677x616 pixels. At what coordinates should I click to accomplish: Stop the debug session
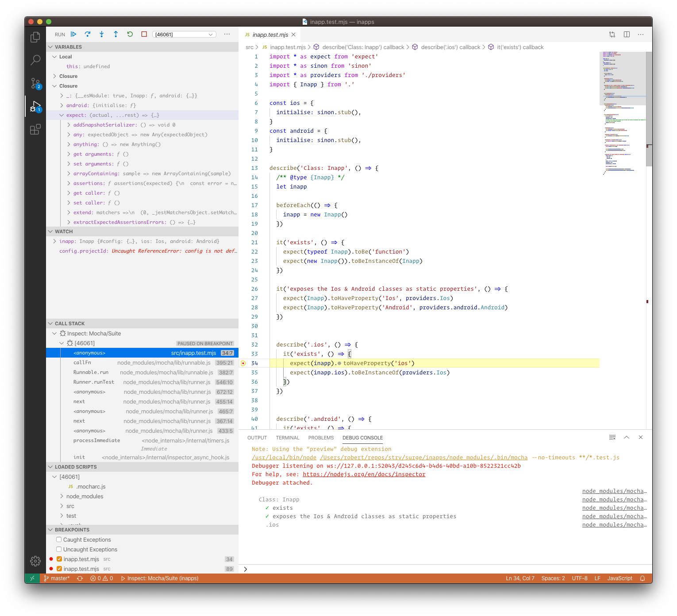[x=144, y=34]
